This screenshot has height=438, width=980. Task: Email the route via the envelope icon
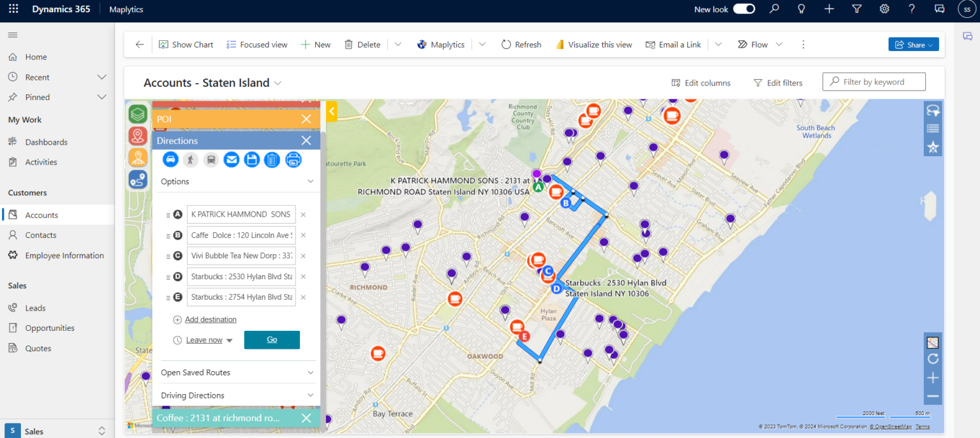click(232, 159)
